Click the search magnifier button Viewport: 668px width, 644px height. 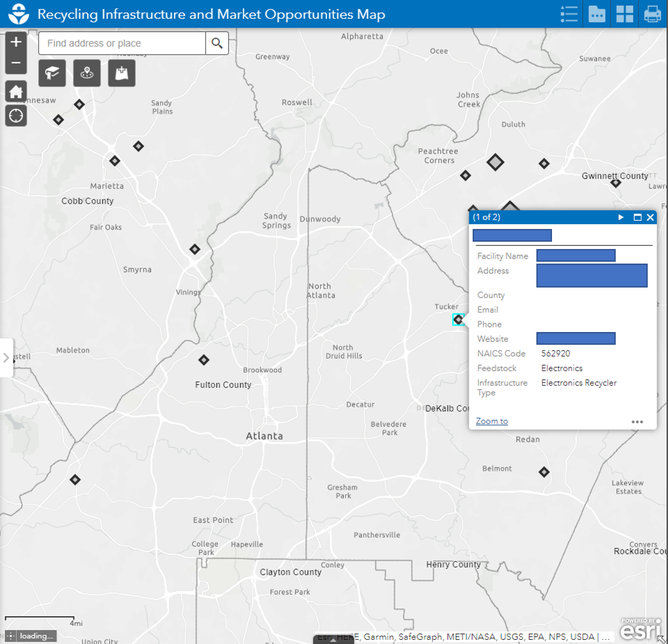pyautogui.click(x=217, y=43)
